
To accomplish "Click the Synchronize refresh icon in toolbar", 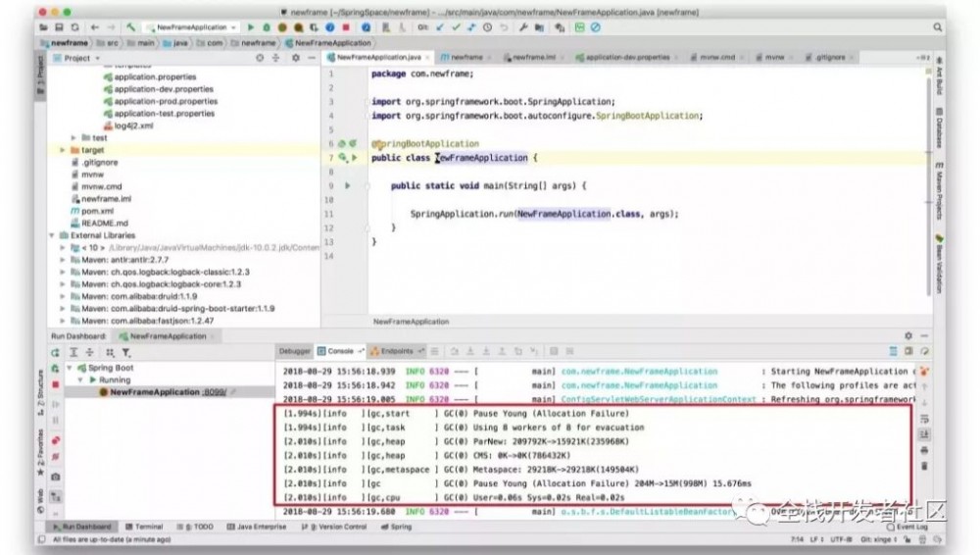I will [x=75, y=27].
